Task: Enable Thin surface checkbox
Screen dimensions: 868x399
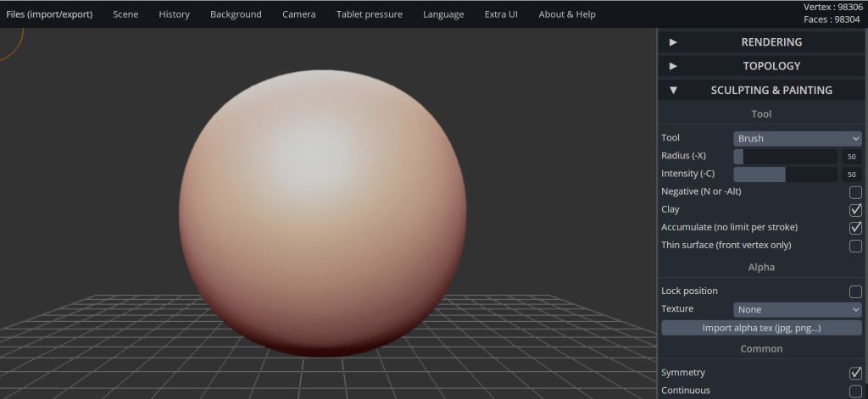Action: pyautogui.click(x=855, y=246)
